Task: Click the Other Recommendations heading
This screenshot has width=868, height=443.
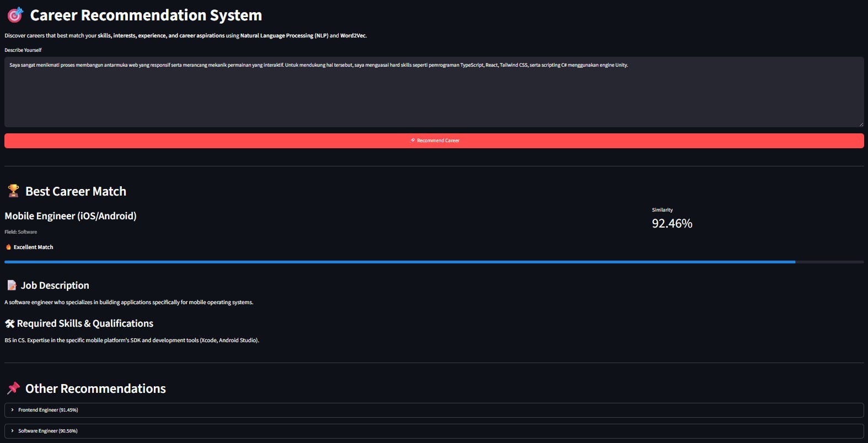Action: (x=96, y=388)
